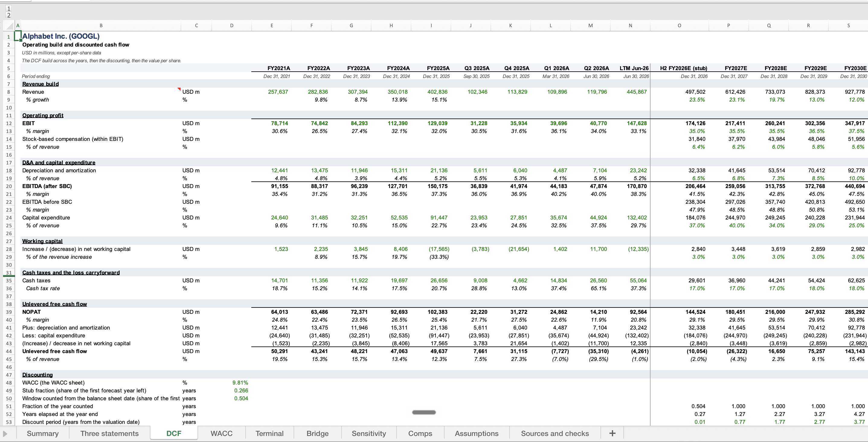Image resolution: width=868 pixels, height=442 pixels.
Task: Open the Bridge sheet tab
Action: [317, 433]
